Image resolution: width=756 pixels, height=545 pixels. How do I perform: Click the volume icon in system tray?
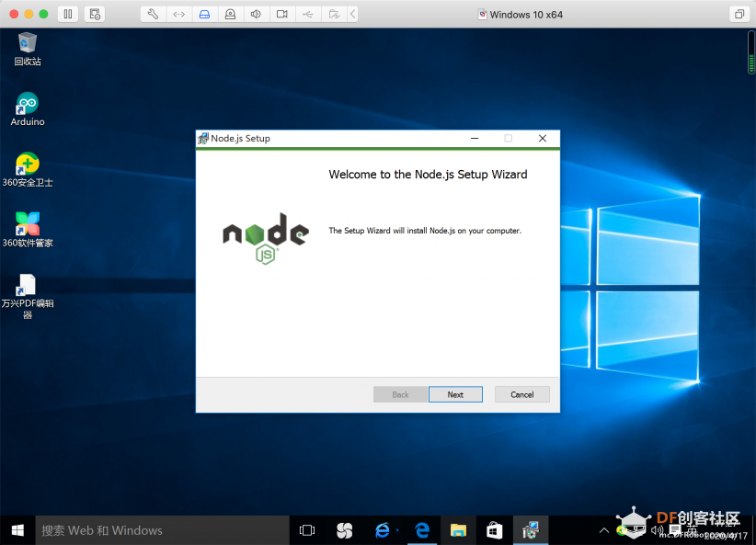656,530
